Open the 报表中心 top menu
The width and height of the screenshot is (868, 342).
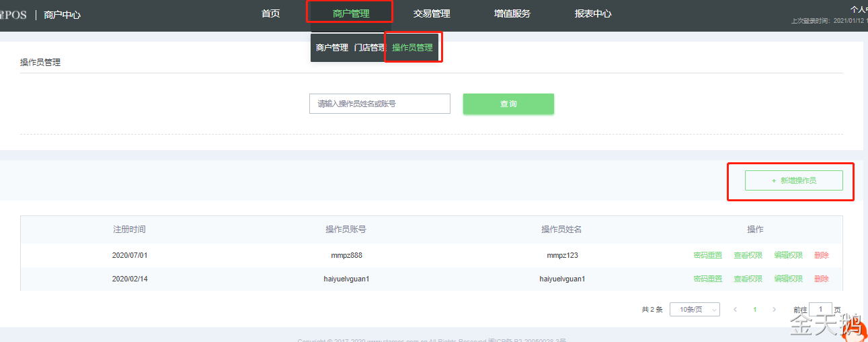[x=593, y=13]
